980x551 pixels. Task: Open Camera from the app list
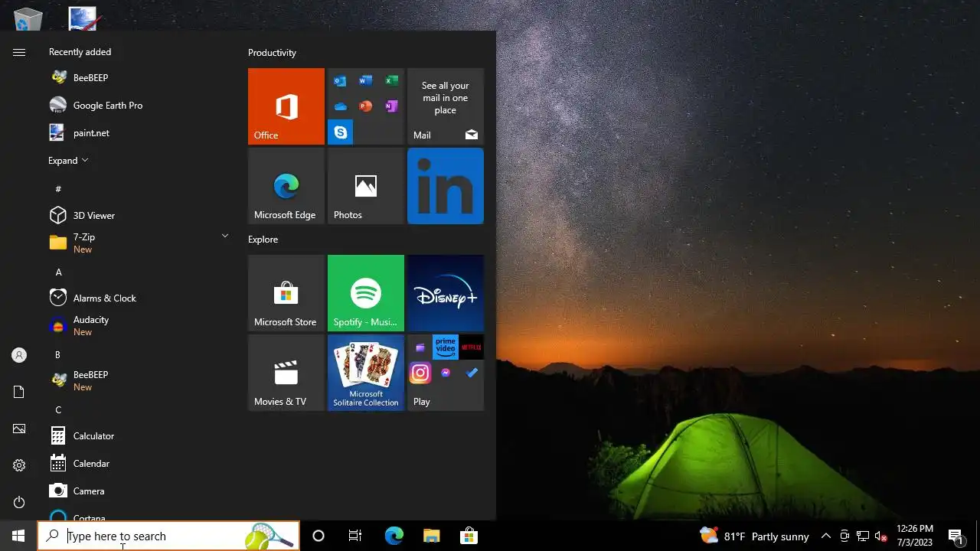point(139,491)
